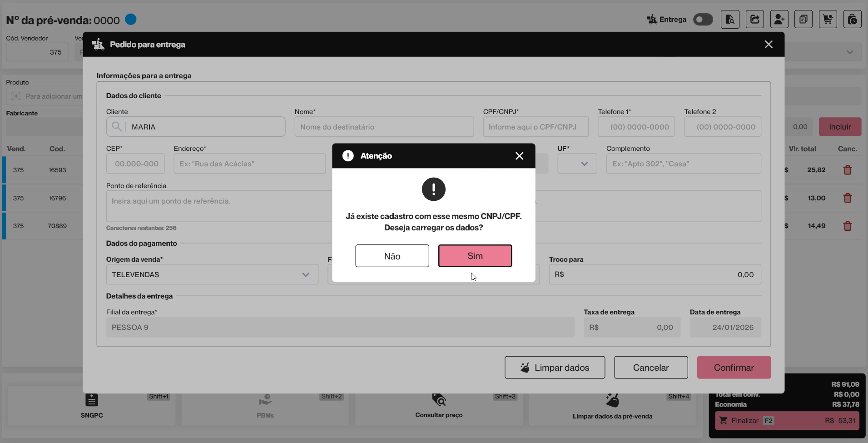868x443 pixels.
Task: Click the magnifier icon in Cliente field
Action: coord(117,127)
